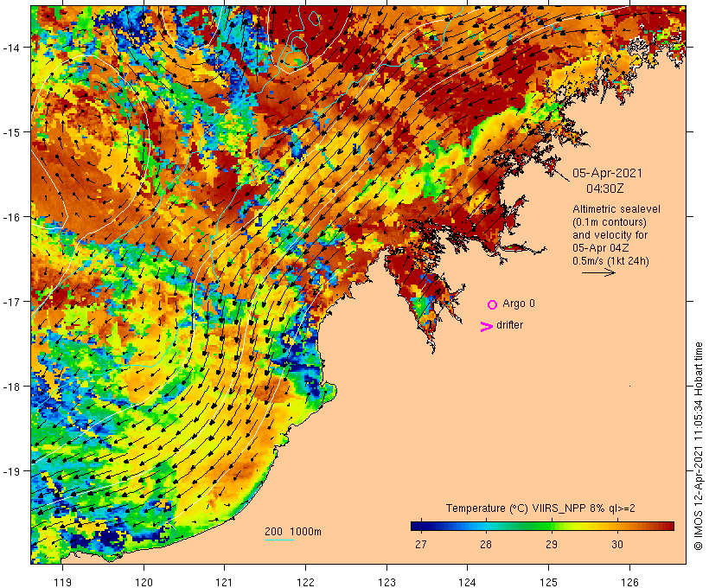Click longitude label '119'
This screenshot has width=709, height=588.
[x=62, y=582]
